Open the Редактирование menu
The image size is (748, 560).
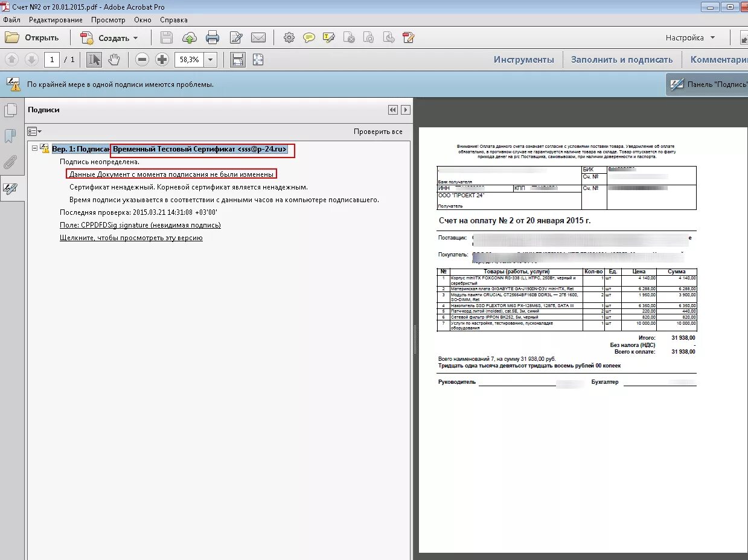(56, 19)
